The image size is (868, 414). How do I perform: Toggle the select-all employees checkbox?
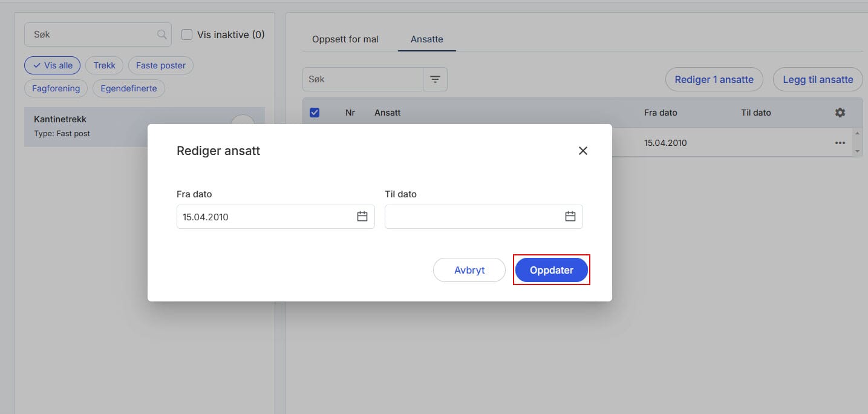point(315,113)
